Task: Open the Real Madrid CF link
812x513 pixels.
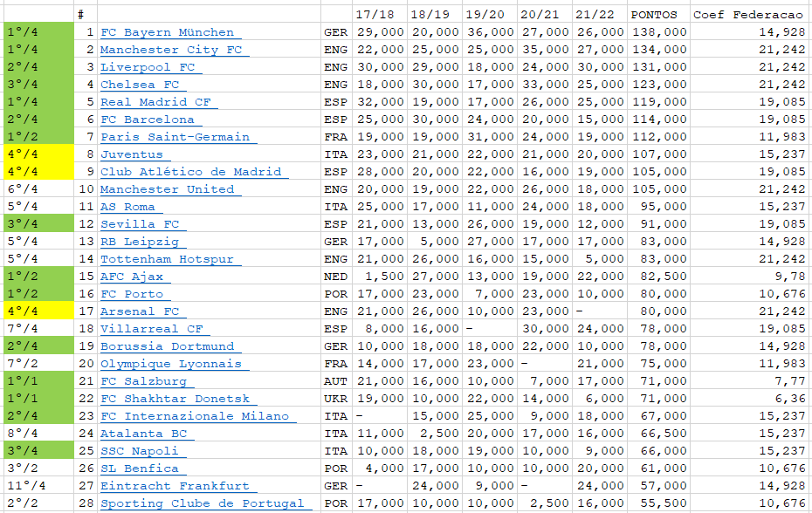Action: pos(155,102)
